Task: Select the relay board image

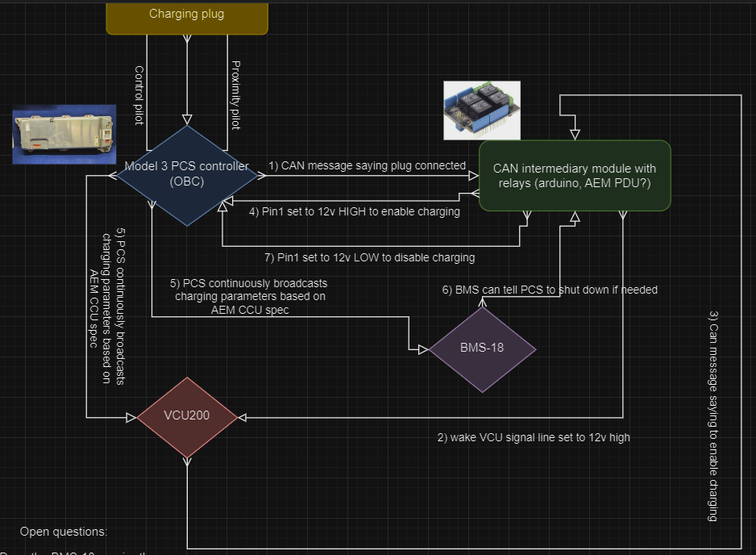Action: tap(482, 109)
